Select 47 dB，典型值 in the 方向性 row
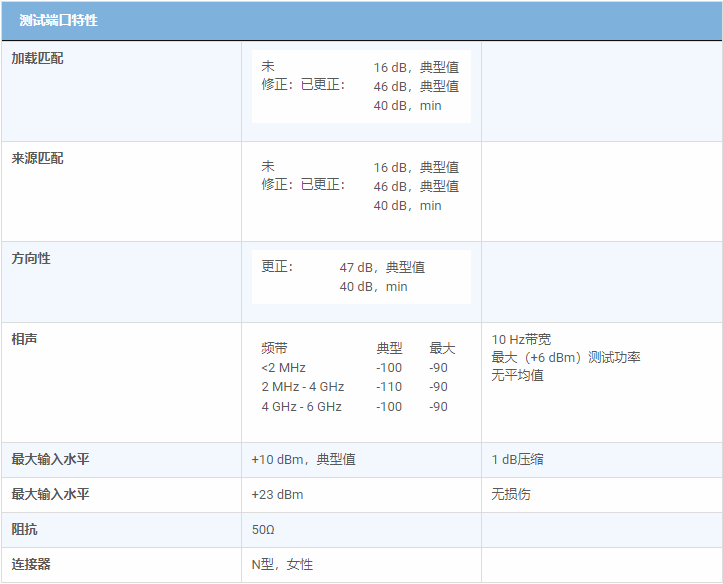Screen dimensions: 723x584 382,267
